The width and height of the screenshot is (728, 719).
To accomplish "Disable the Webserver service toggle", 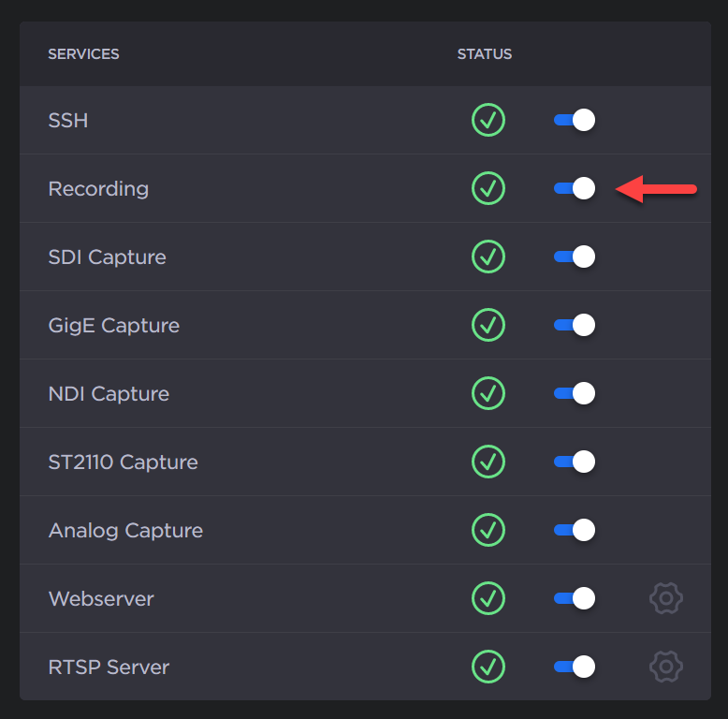I will pyautogui.click(x=575, y=598).
